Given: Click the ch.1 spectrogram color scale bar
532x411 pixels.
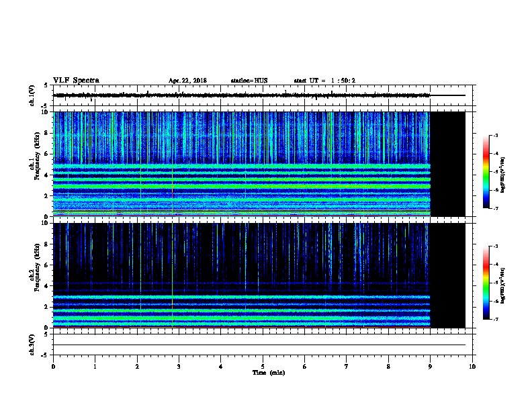Looking at the screenshot, I should coord(486,172).
